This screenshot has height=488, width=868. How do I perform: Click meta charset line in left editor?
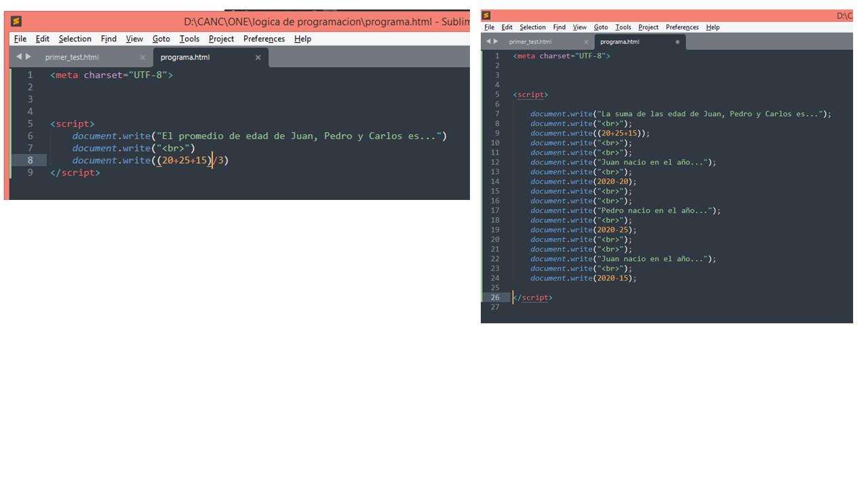(x=111, y=75)
